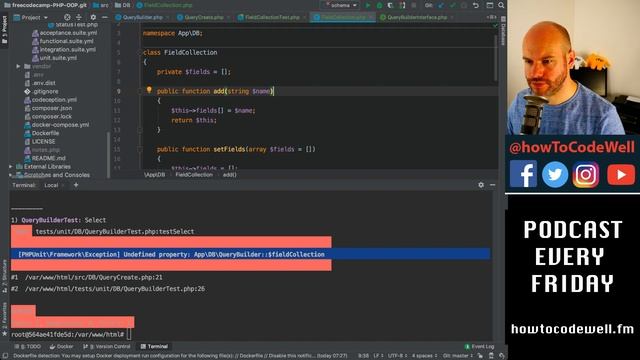Click \App\DB in the editor breadcrumb
Screen dimensions: 640x360
point(155,175)
